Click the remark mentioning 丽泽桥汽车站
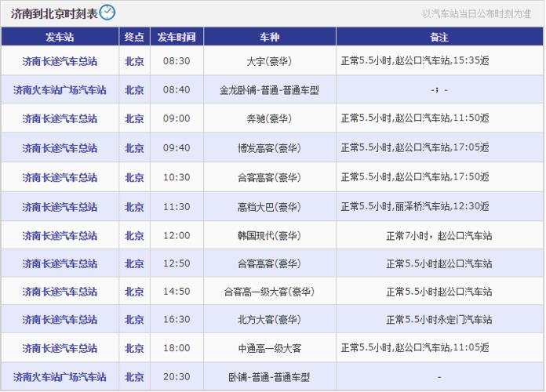The image size is (546, 392). point(415,207)
